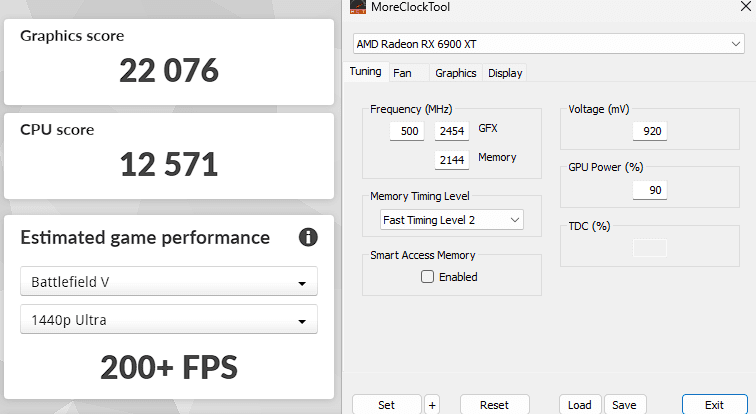Expand the Fast Timing Level 2 dropdown
This screenshot has width=756, height=414.
tap(452, 220)
